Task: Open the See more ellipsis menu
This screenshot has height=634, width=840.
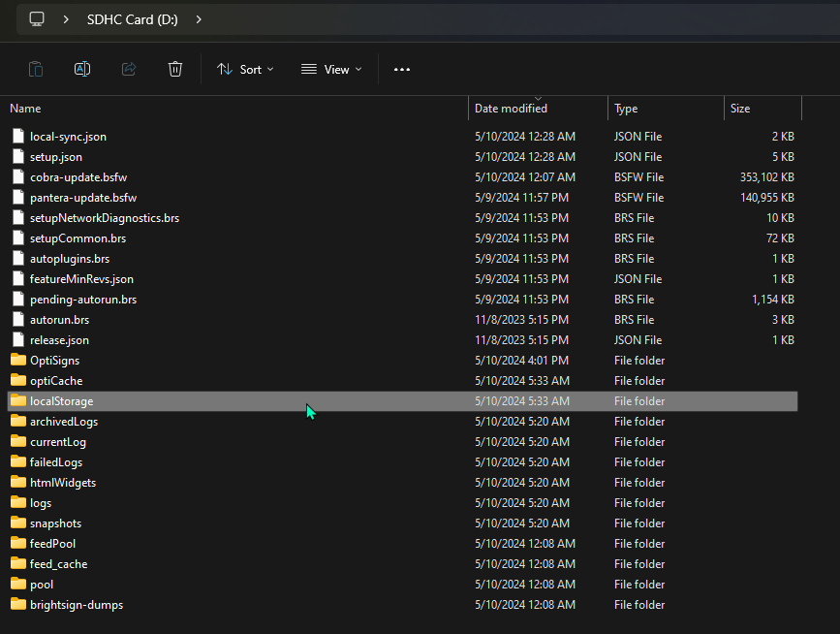Action: tap(402, 69)
